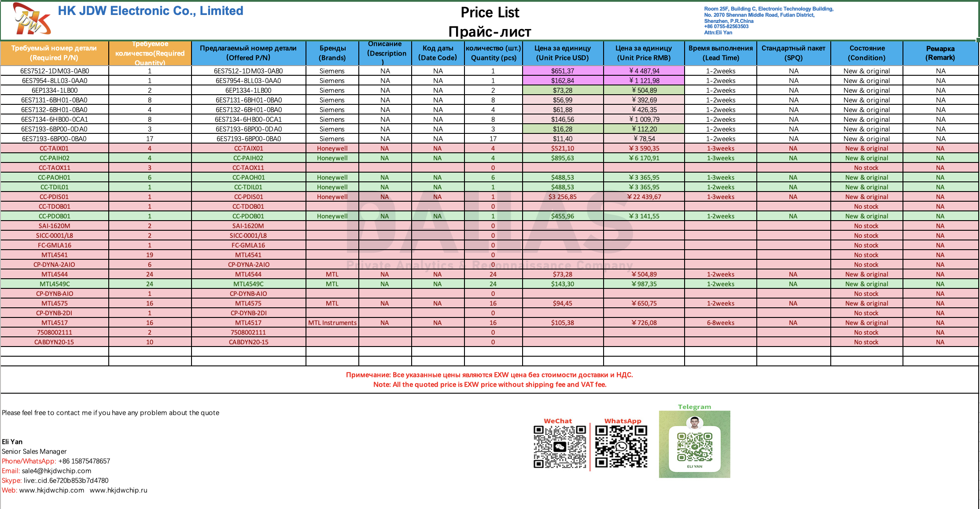Select the Brands column header cell
Viewport: 980px width, 509px height.
pos(332,53)
